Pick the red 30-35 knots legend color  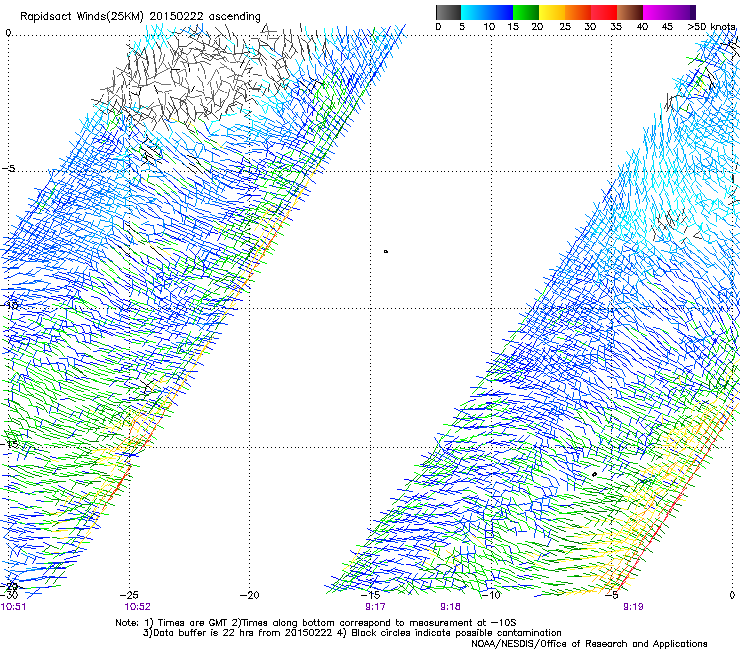coord(604,12)
